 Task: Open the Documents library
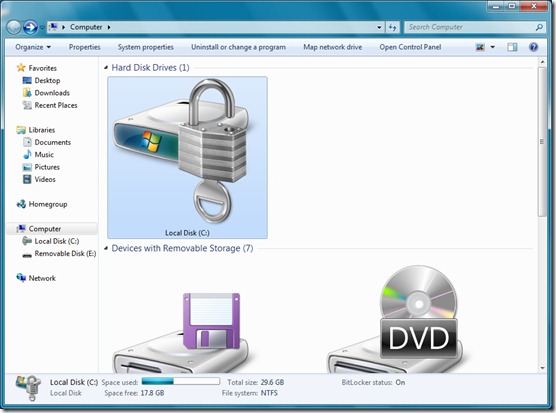[52, 142]
